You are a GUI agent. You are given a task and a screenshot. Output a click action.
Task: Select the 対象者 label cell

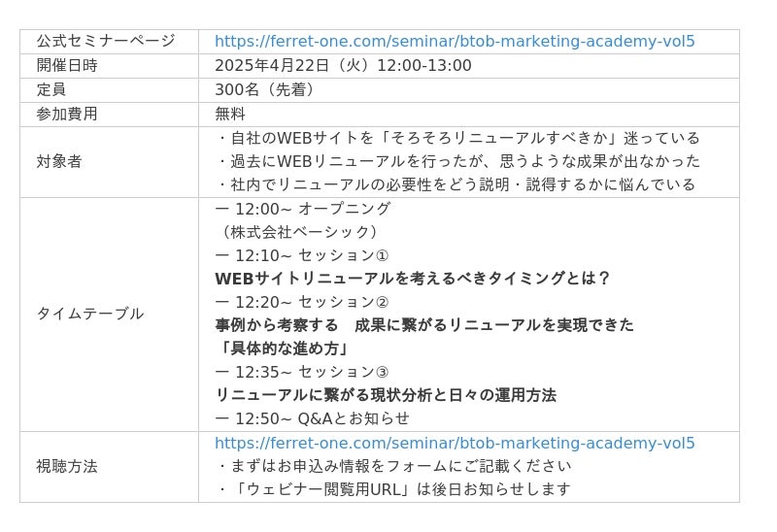[x=109, y=162]
